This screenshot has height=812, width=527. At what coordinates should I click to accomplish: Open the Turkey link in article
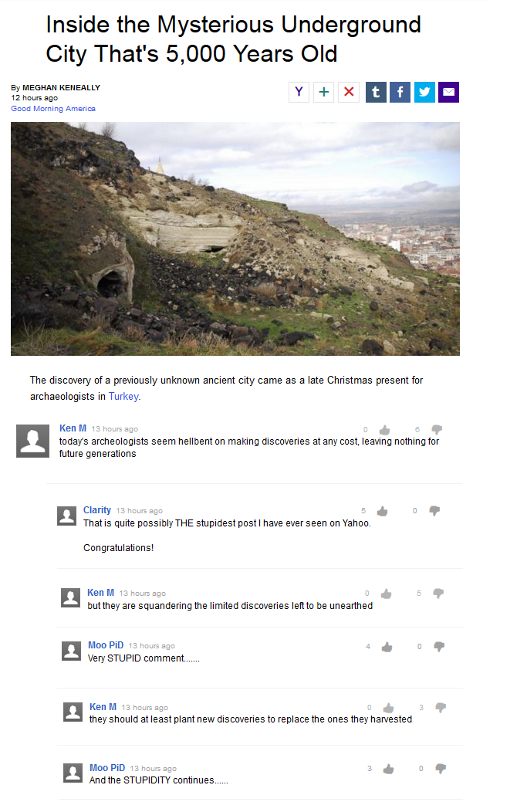pyautogui.click(x=124, y=396)
